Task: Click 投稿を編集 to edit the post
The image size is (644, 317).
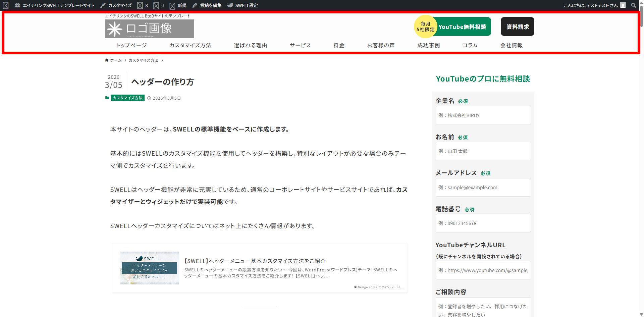Action: tap(207, 5)
